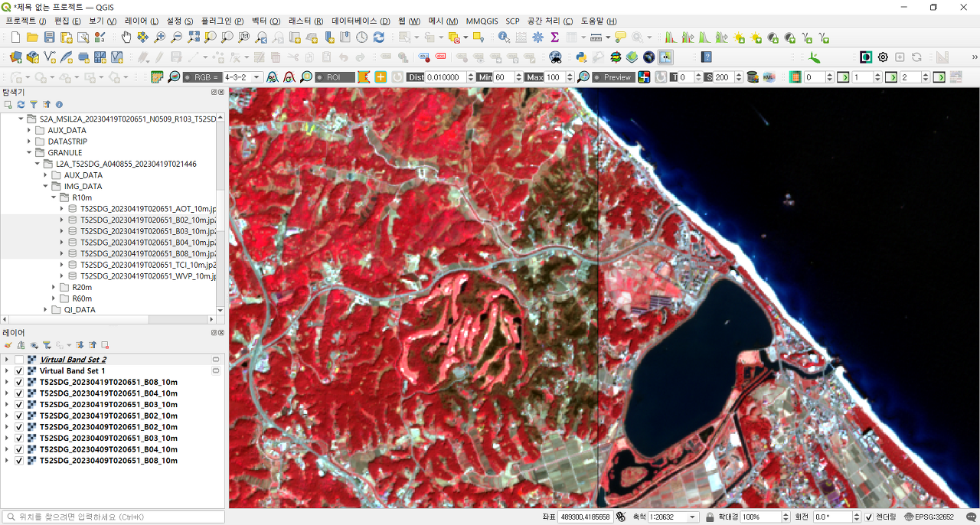Image resolution: width=980 pixels, height=525 pixels.
Task: Select the Identify Features tool
Action: click(503, 37)
